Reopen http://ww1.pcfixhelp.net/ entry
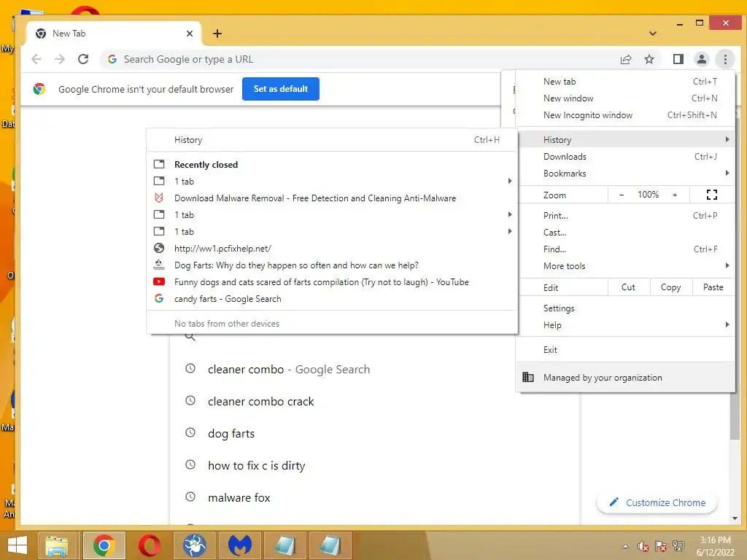The image size is (747, 560). pyautogui.click(x=332, y=248)
